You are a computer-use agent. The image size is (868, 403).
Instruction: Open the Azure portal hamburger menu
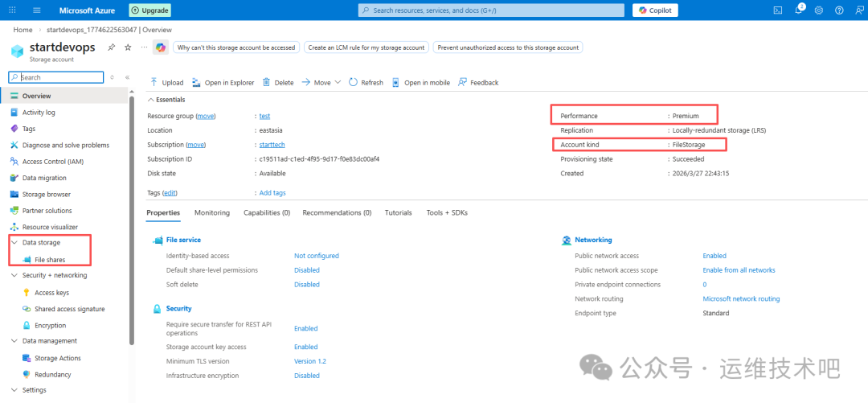[37, 10]
